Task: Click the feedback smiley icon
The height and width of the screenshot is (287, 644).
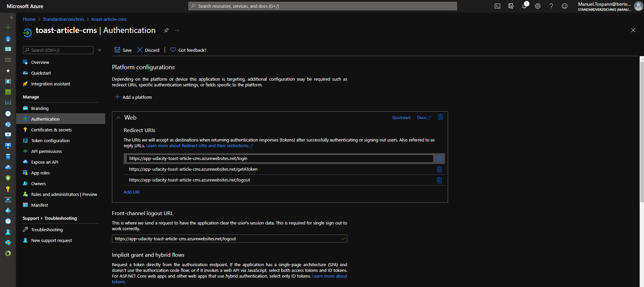Action: tap(565, 6)
